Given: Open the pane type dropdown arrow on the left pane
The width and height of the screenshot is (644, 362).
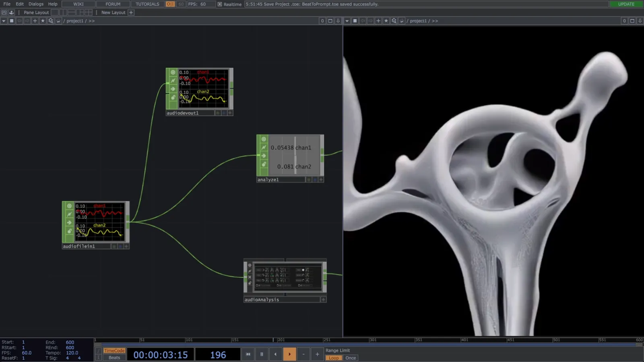Looking at the screenshot, I should pos(4,21).
